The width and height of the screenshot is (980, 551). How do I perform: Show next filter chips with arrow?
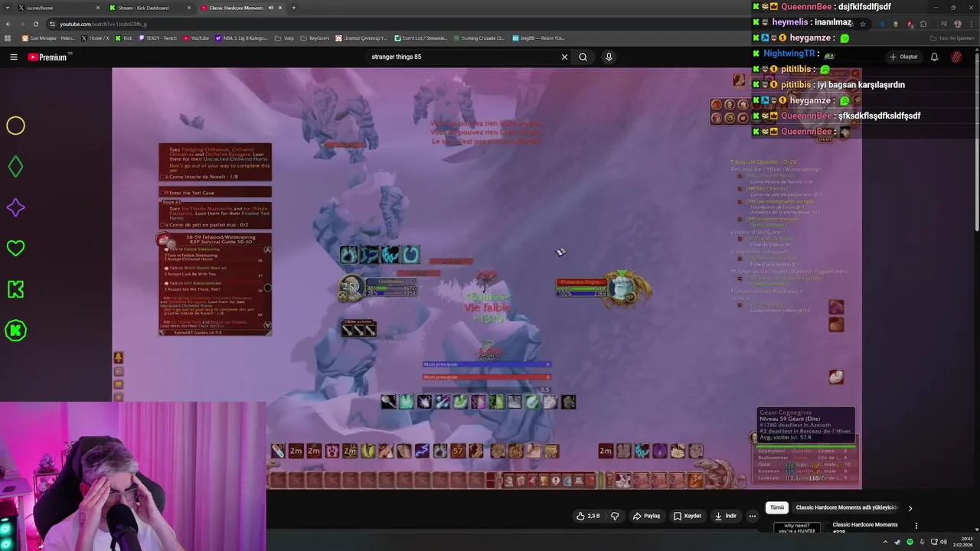pyautogui.click(x=910, y=507)
